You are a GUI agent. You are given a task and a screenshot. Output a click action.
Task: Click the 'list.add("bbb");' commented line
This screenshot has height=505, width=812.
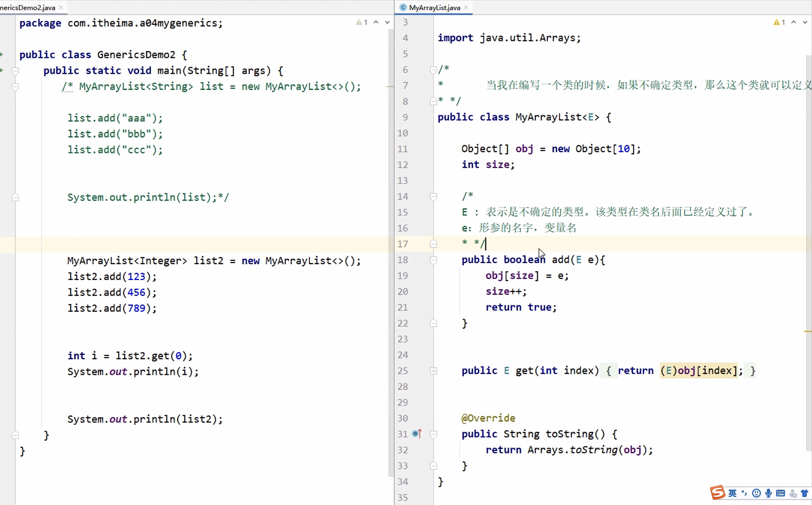(115, 134)
